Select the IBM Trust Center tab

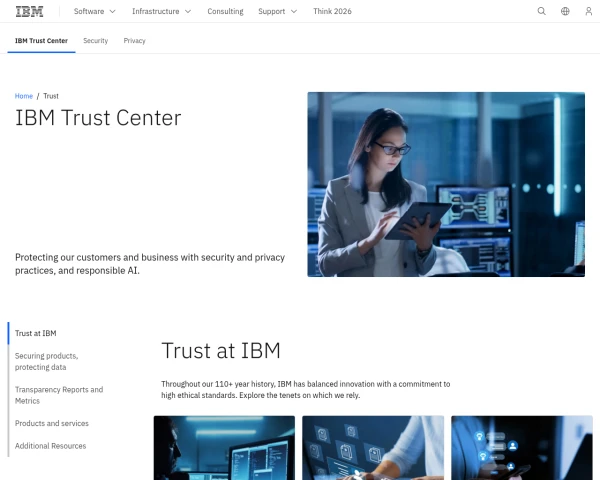41,41
